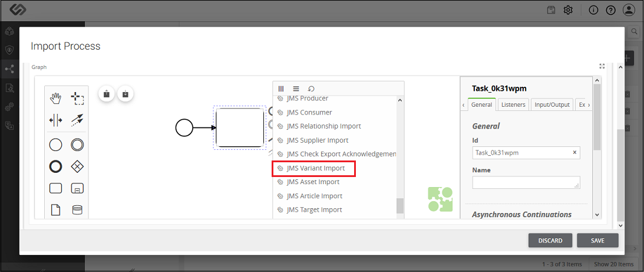Click the download diagram round button
This screenshot has width=644, height=272.
point(126,94)
